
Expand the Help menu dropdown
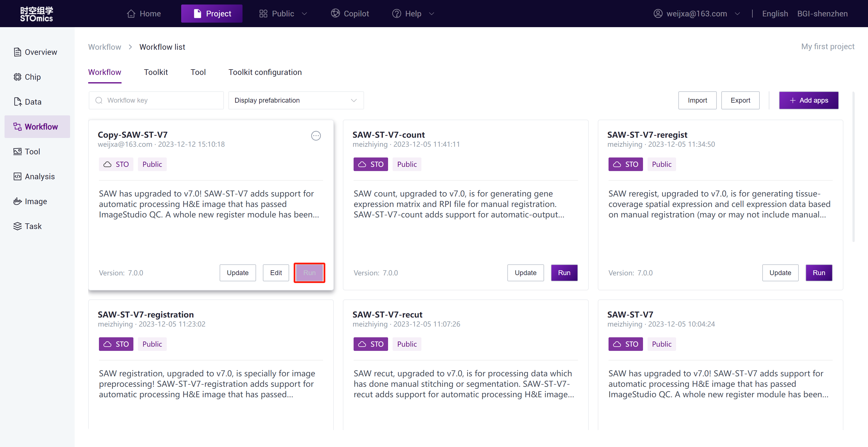tap(413, 14)
